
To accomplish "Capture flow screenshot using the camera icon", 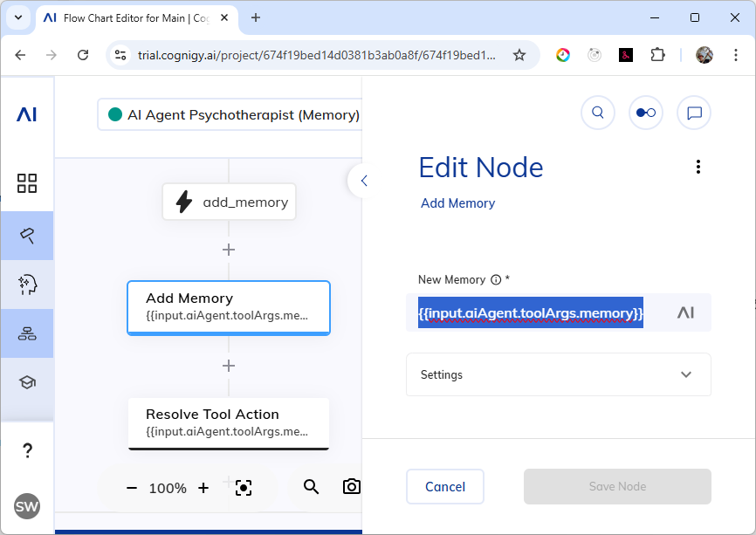I will coord(351,487).
